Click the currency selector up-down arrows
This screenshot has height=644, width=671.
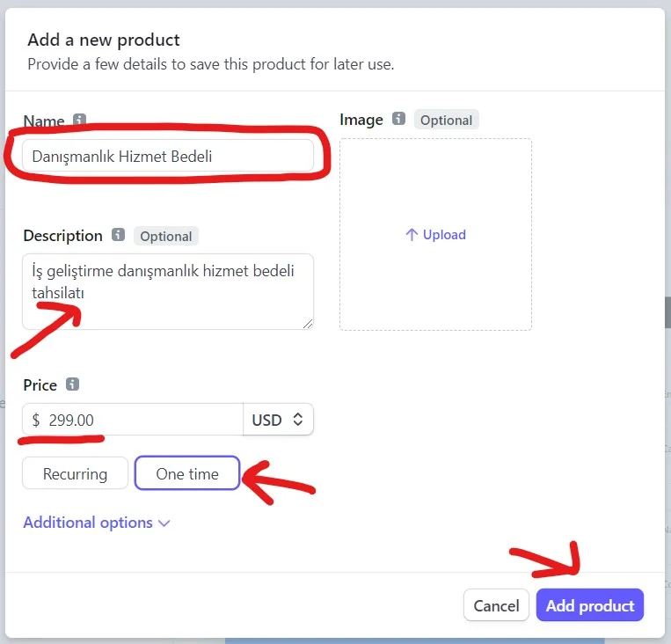point(298,420)
